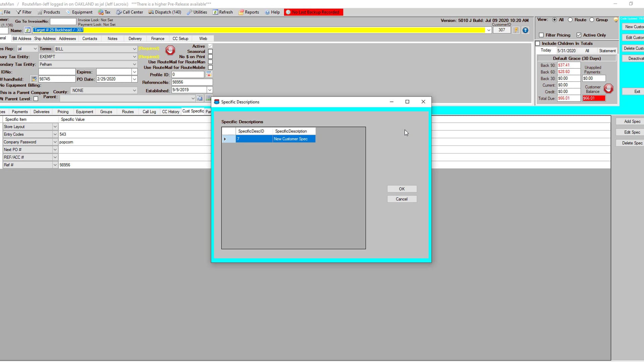644x362 pixels.
Task: Open Call Center from toolbar
Action: [x=129, y=12]
